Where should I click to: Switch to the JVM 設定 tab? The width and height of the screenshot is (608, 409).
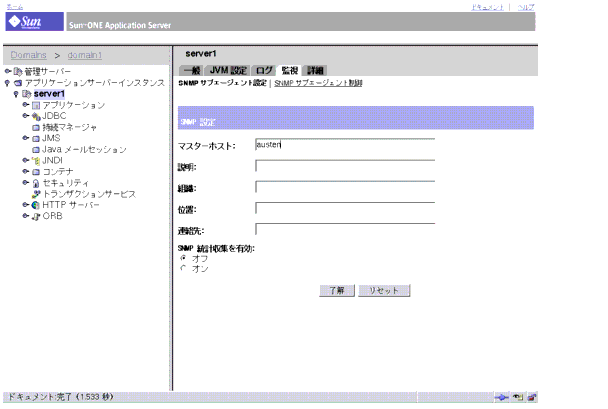click(x=228, y=70)
